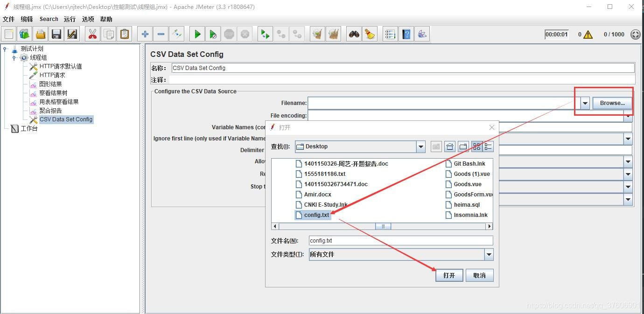Select 工作台 in the tree
Viewport: 644px width, 314px height.
pos(29,128)
